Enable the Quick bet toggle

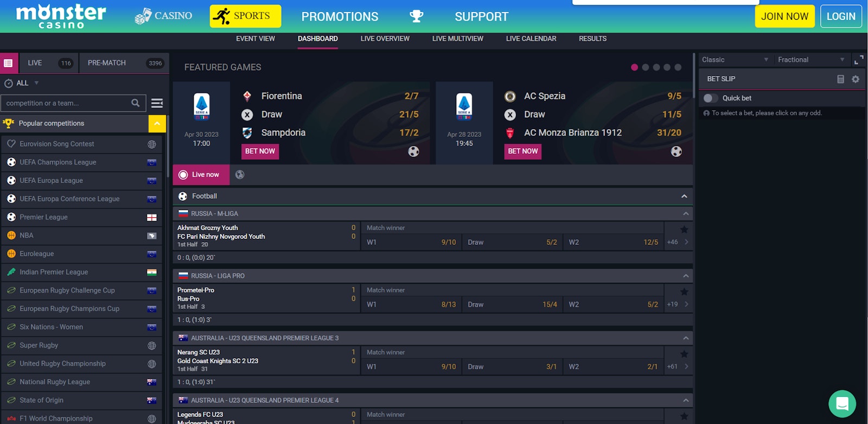711,98
